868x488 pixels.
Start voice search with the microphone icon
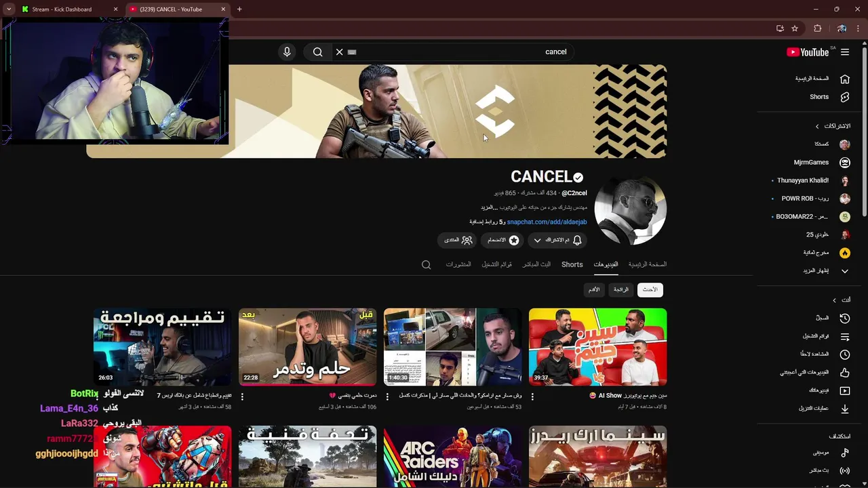click(287, 52)
